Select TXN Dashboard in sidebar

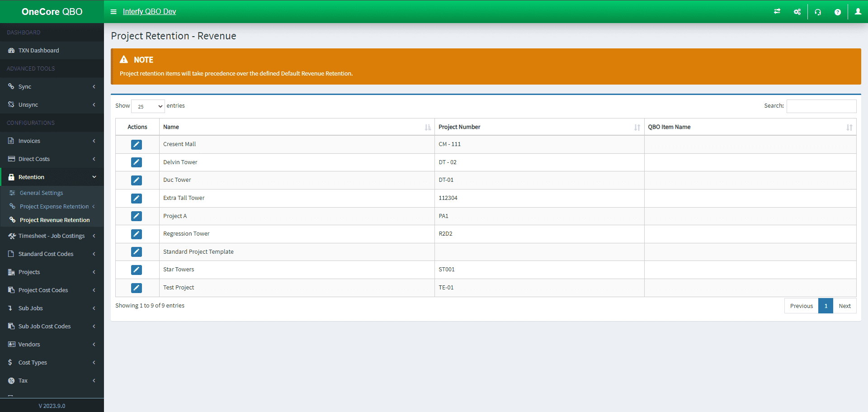click(x=38, y=51)
